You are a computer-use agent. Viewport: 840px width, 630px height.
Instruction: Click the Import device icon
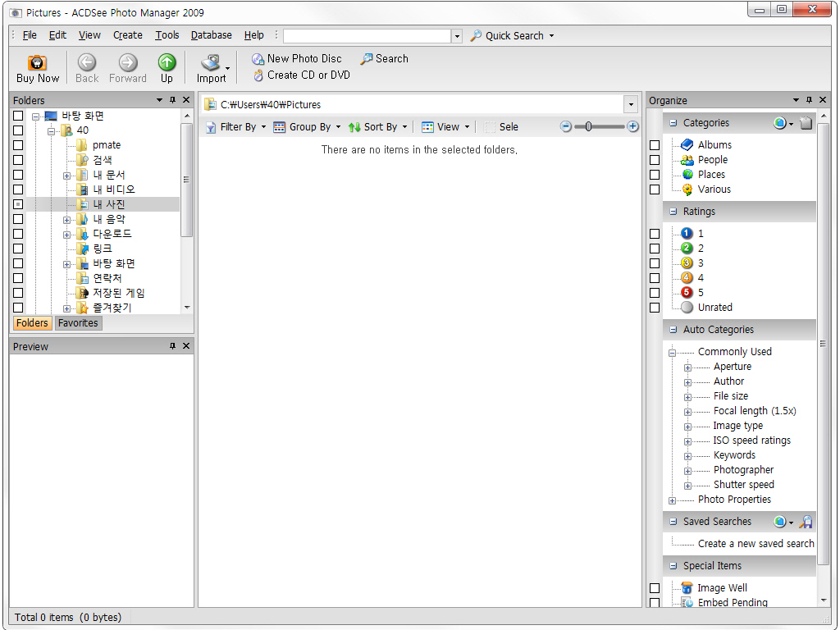click(x=211, y=63)
